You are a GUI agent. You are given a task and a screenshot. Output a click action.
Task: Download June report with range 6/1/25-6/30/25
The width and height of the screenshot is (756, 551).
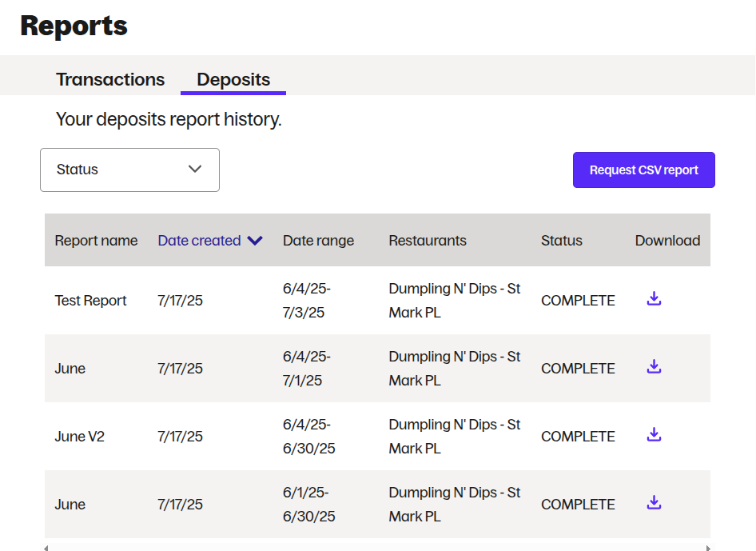tap(654, 503)
